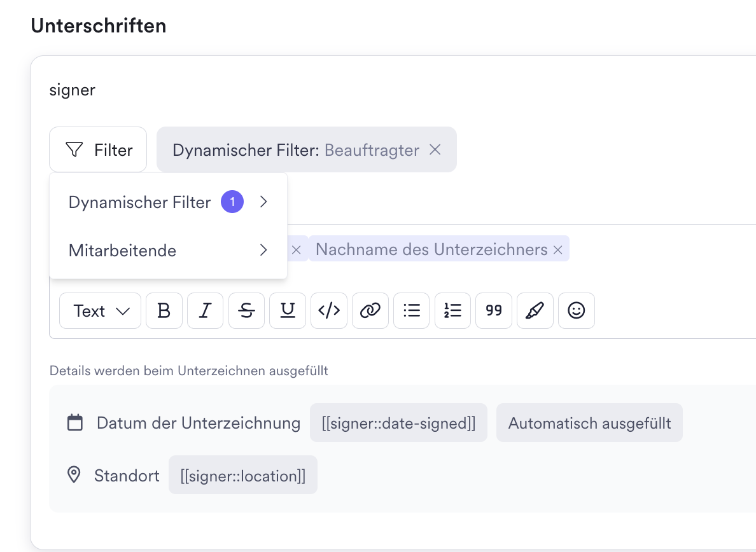Apply strikethrough formatting
The height and width of the screenshot is (552, 756).
coord(246,311)
